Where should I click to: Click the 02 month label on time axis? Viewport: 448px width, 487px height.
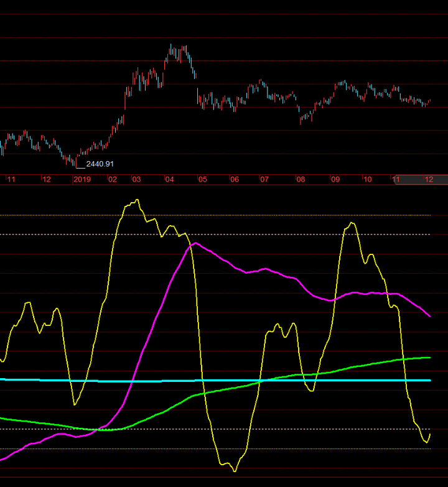tap(113, 180)
